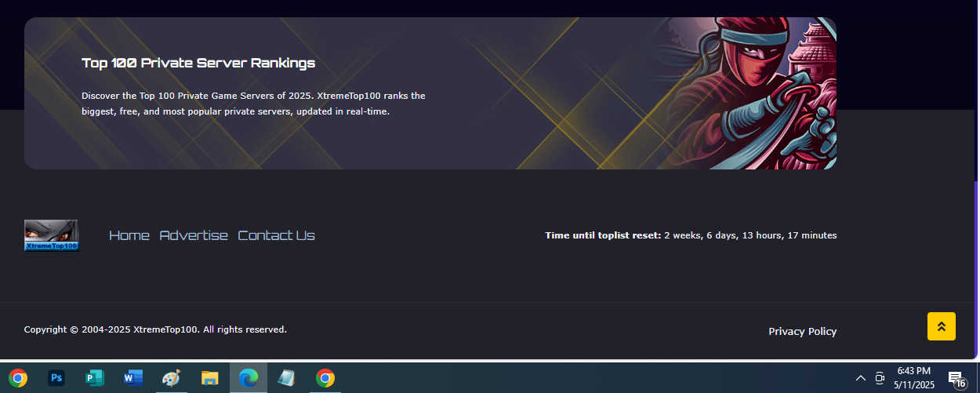
Task: Open the notepad-style app in taskbar
Action: [286, 378]
